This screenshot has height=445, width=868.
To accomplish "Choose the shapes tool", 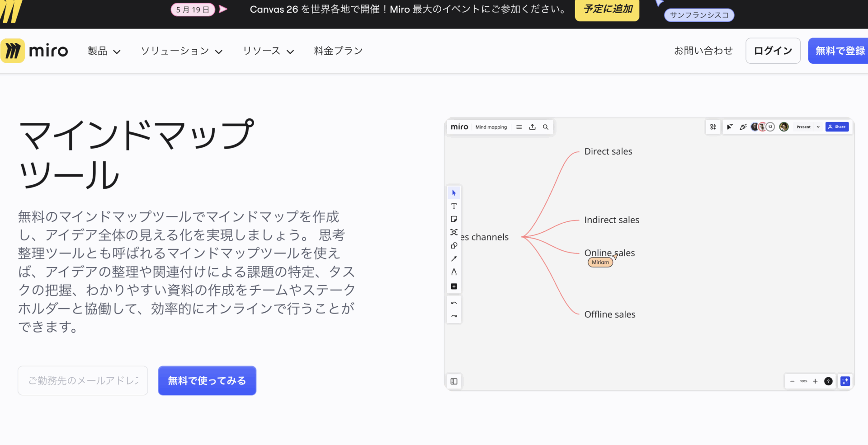I will coord(454,245).
